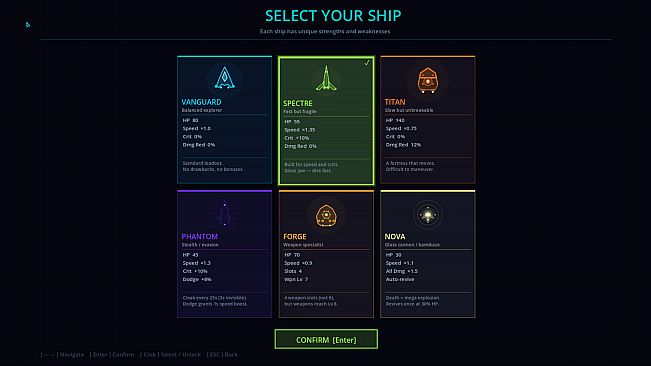Image resolution: width=651 pixels, height=366 pixels.
Task: Choose the Titan ship icon
Action: 428,80
